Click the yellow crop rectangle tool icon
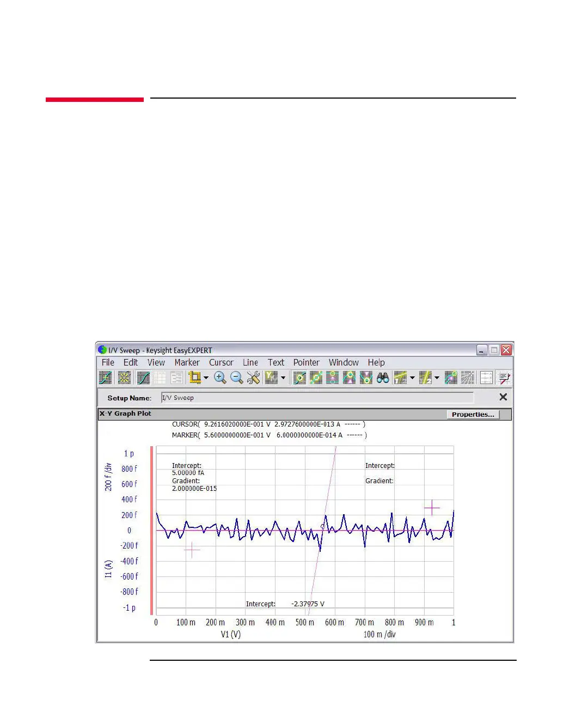The height and width of the screenshot is (706, 588). click(x=195, y=378)
